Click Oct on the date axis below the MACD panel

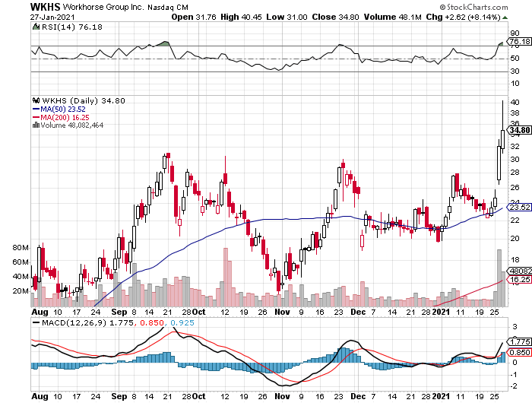[x=199, y=396]
